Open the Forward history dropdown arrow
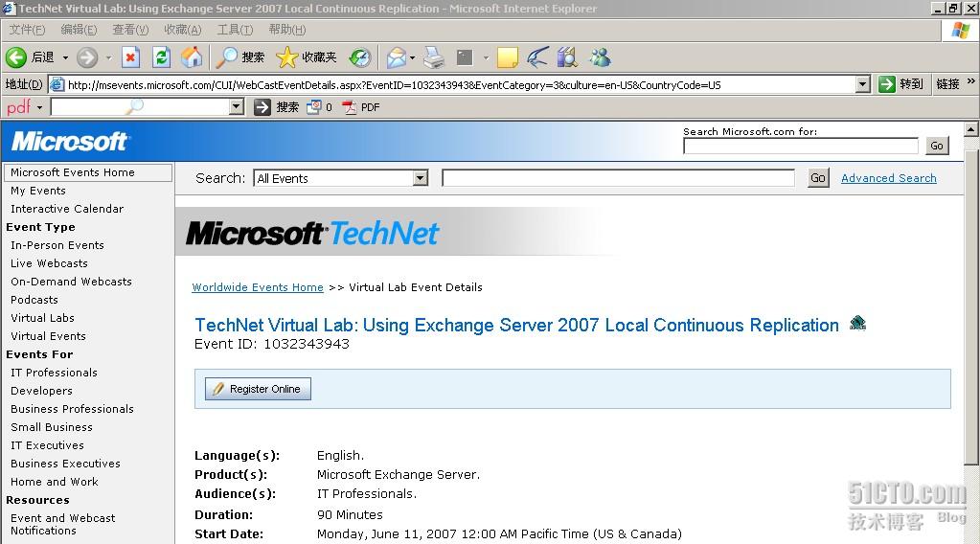Screen dimensions: 980x544 coord(108,57)
